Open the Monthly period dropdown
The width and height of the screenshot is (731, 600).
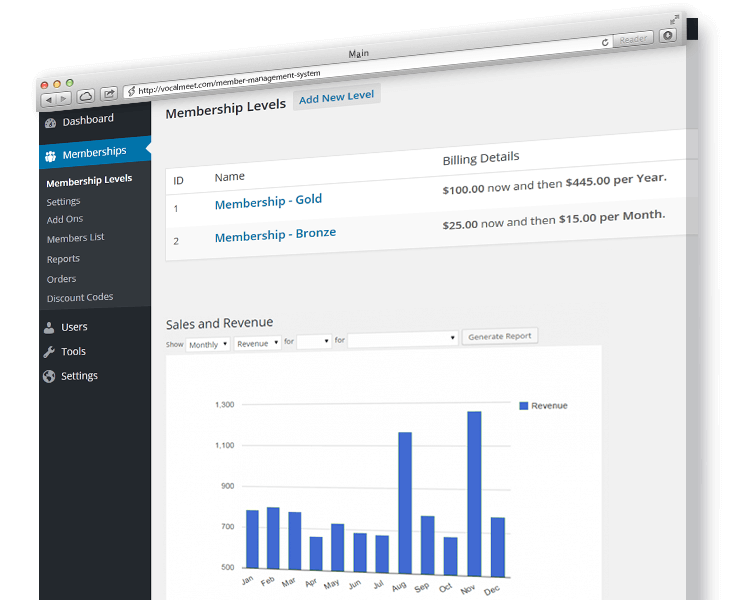tap(207, 345)
